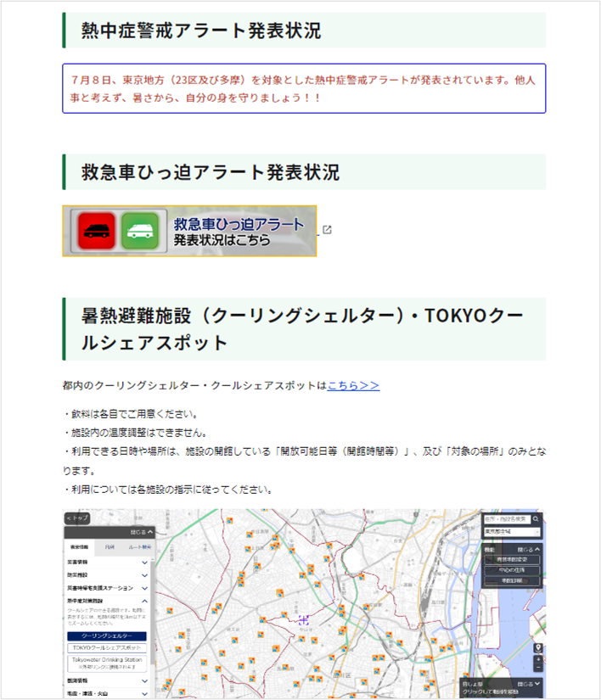Click the text ・飲料は各自でご用意ください。
This screenshot has height=700, width=601.
pos(131,414)
